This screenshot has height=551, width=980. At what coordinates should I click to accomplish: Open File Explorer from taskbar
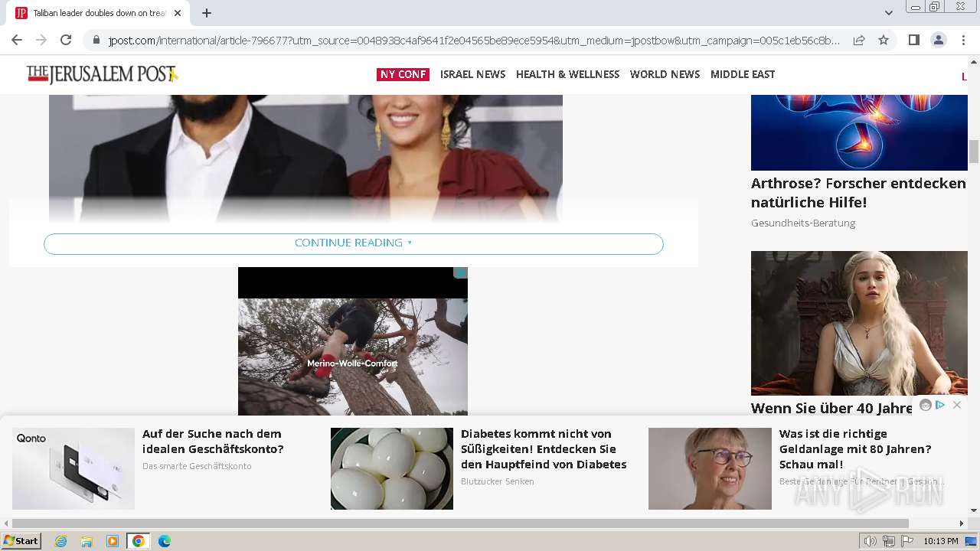coord(87,541)
